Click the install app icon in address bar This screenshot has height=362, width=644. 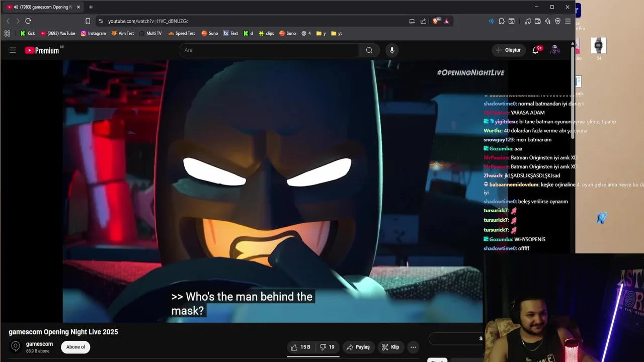[412, 21]
